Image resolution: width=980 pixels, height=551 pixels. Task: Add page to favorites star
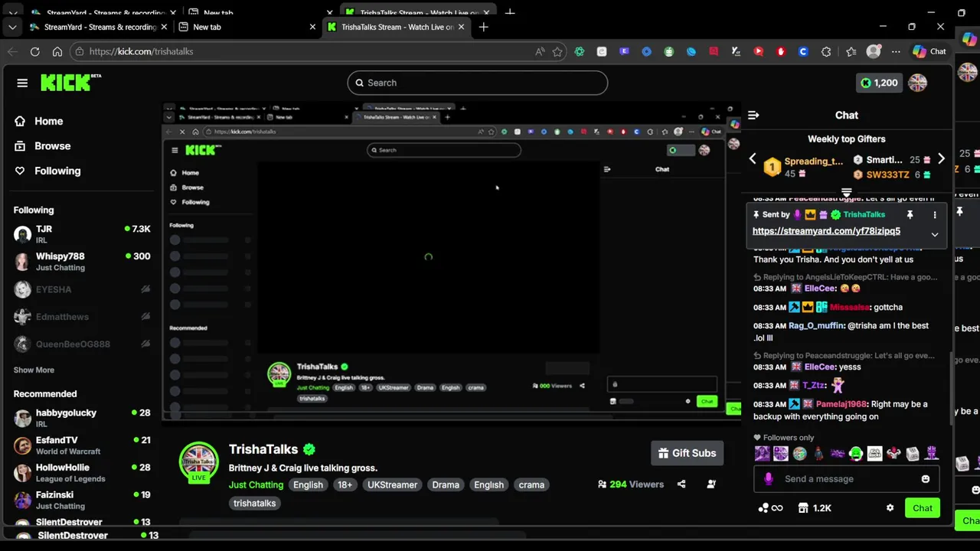coord(557,51)
